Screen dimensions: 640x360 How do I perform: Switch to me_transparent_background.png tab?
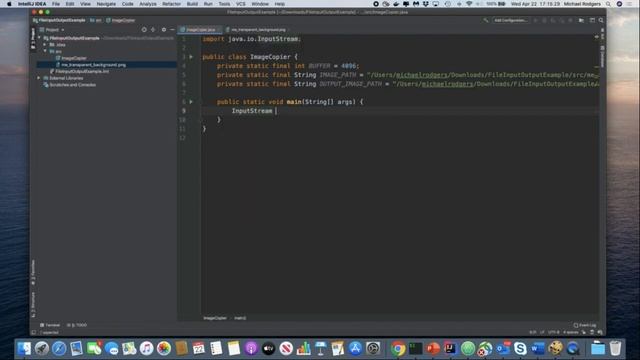click(256, 30)
